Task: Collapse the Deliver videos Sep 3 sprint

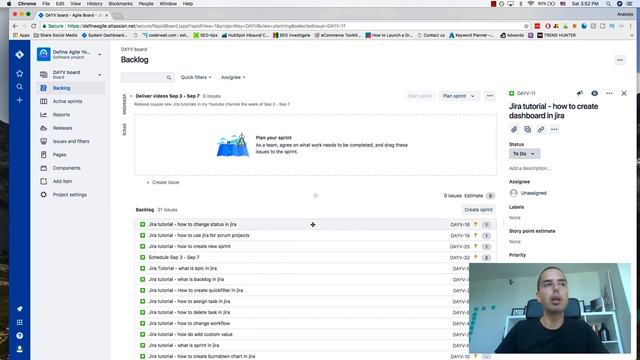Action: (131, 96)
